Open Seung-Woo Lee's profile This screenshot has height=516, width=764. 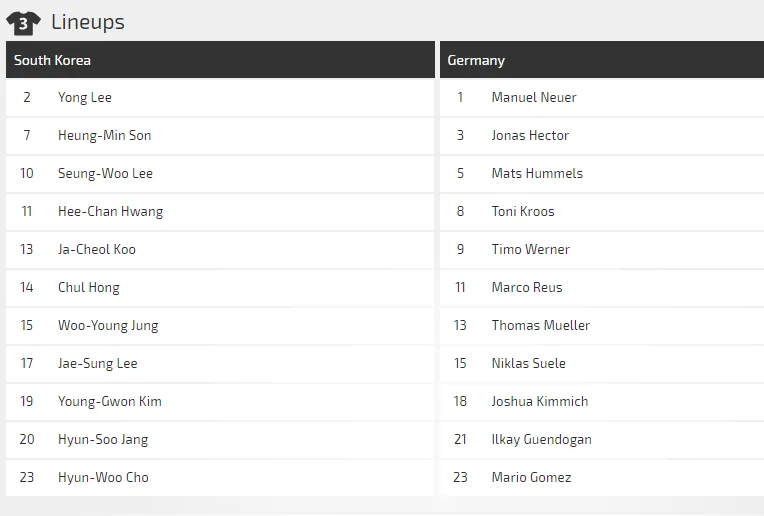click(x=105, y=173)
